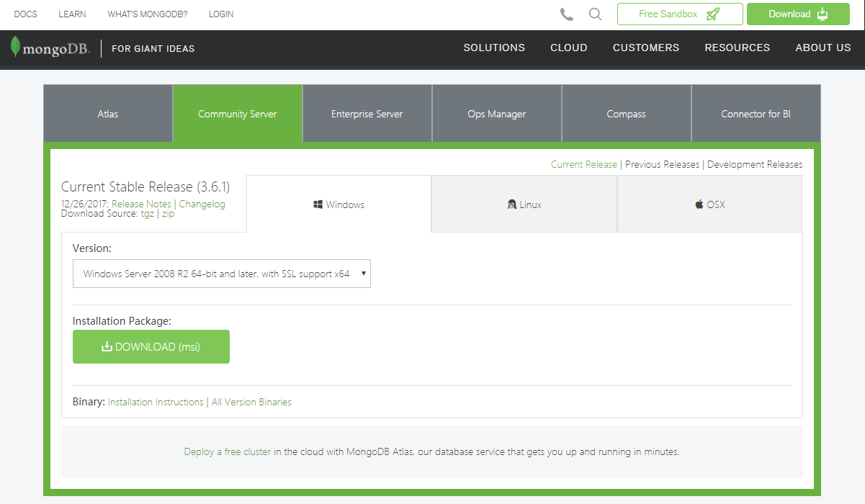Click the download arrow icon on DOWNLOAD (msi)

tap(107, 347)
